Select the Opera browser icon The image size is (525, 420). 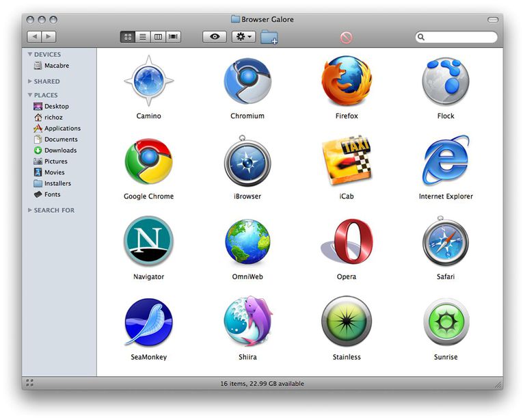[x=347, y=241]
